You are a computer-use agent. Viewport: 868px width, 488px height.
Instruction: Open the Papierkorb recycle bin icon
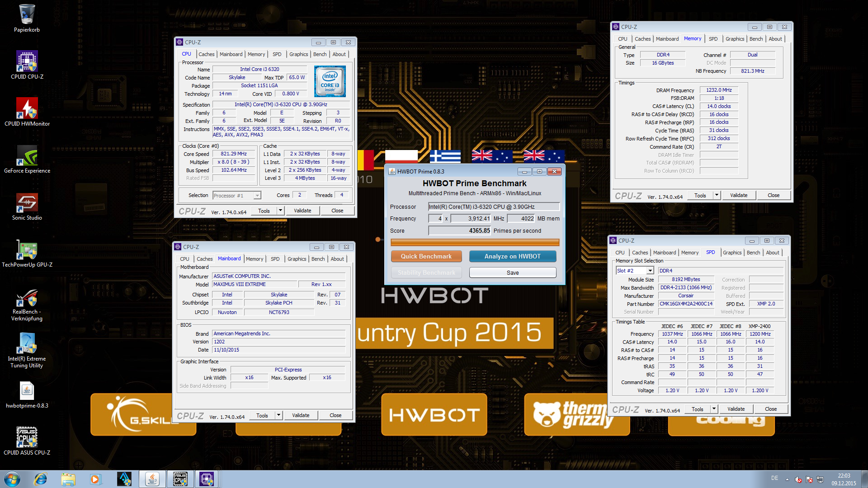[27, 18]
